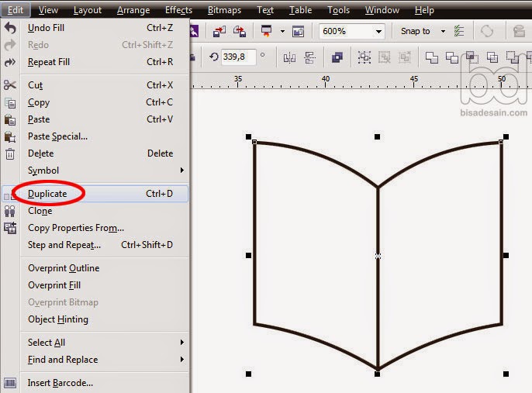Click the Welcome Screen icon

tap(298, 32)
